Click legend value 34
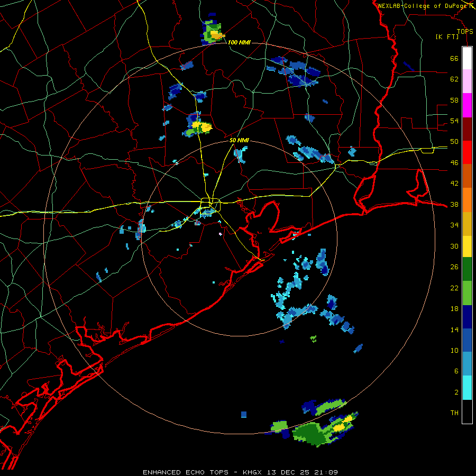This screenshot has width=476, height=476. (x=454, y=225)
